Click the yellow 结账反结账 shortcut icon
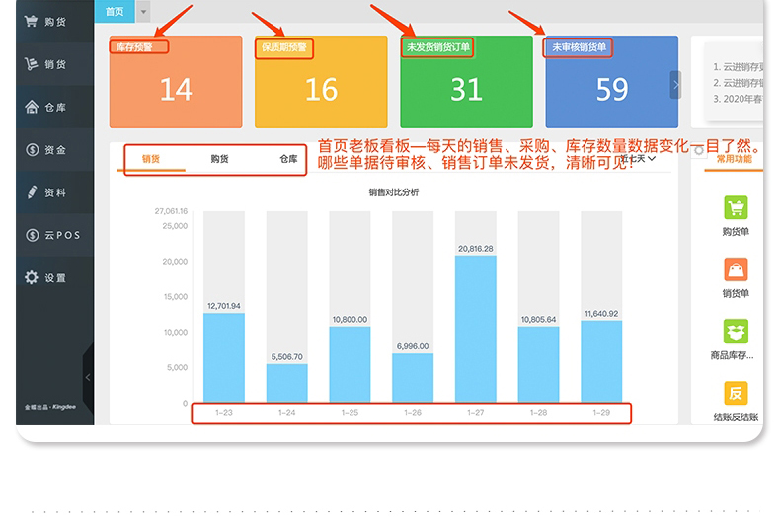This screenshot has height=532, width=780. coord(736,393)
